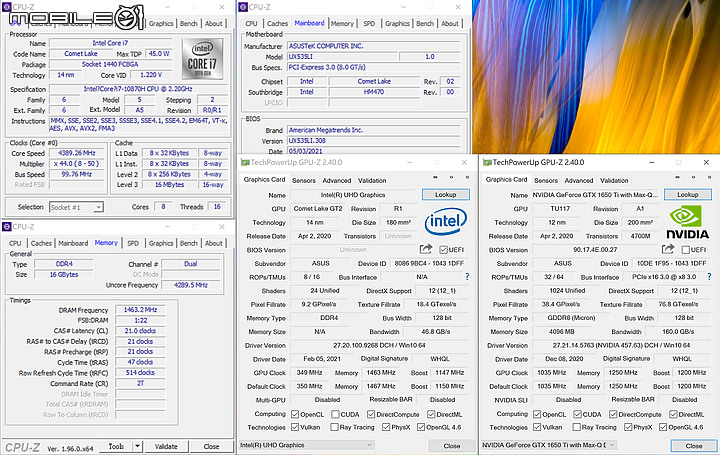Open the Tools dropdown arrow in CPU-Z
Screen dimensions: 720x455
[137, 446]
